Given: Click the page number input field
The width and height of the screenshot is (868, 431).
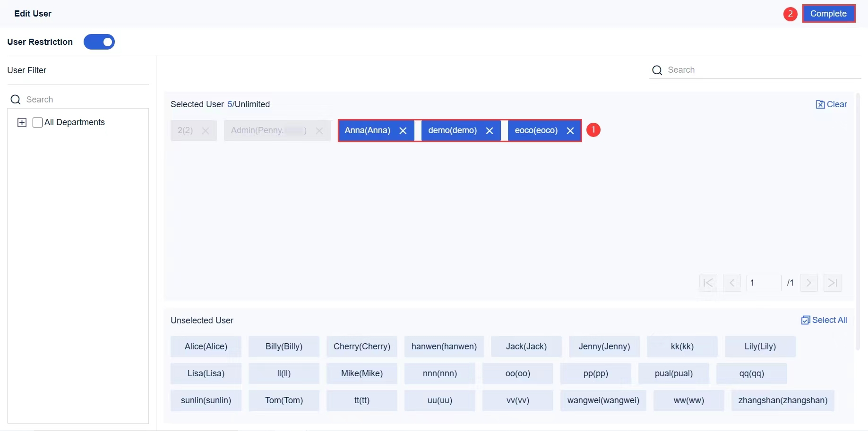Looking at the screenshot, I should point(764,282).
